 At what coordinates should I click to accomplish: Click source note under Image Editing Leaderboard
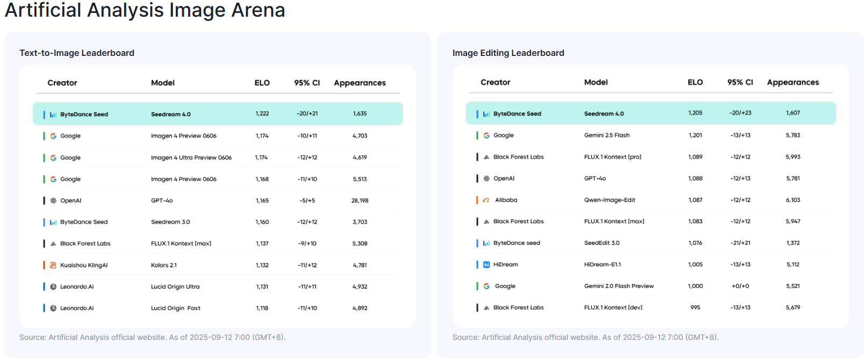pyautogui.click(x=586, y=337)
